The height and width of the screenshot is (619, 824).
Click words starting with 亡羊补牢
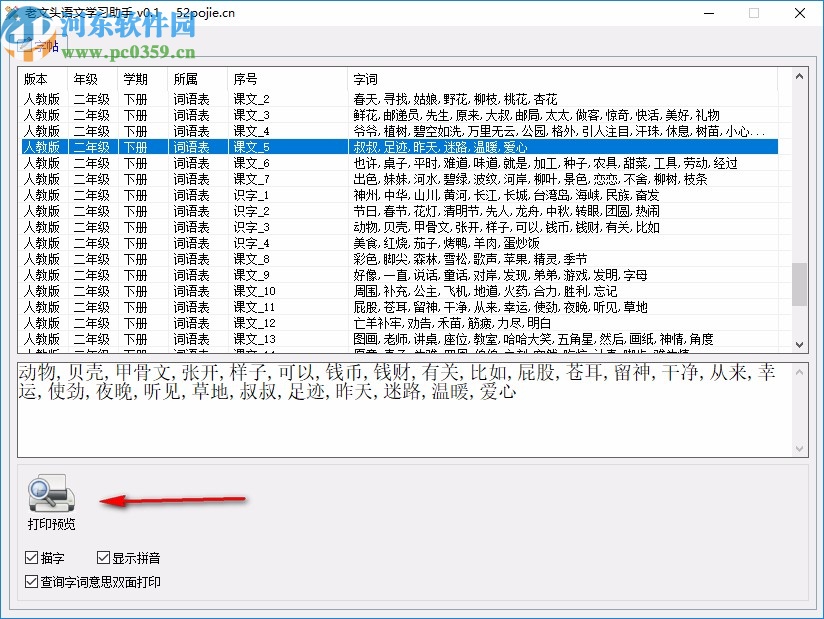click(x=452, y=323)
